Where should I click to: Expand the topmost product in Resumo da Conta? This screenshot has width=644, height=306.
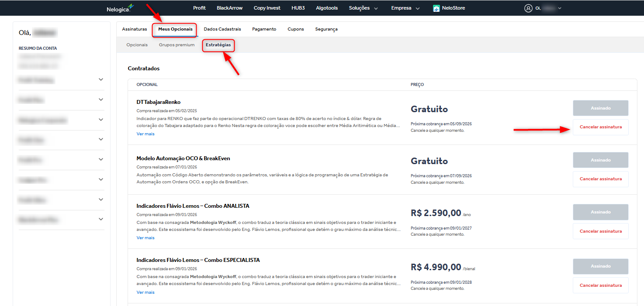[x=101, y=79]
